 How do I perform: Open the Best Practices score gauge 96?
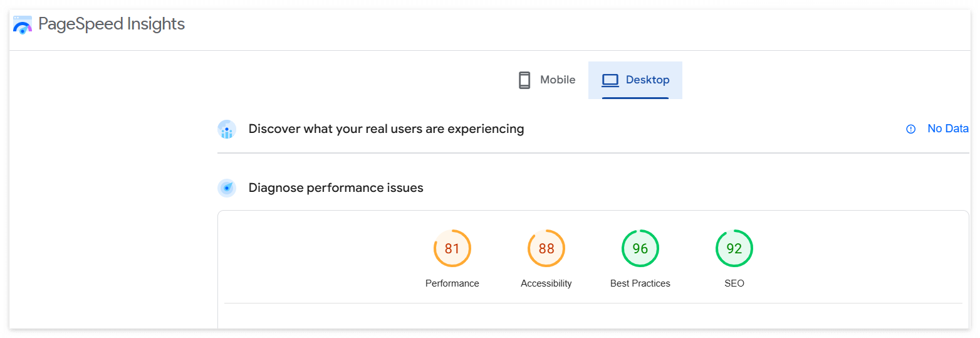(640, 248)
